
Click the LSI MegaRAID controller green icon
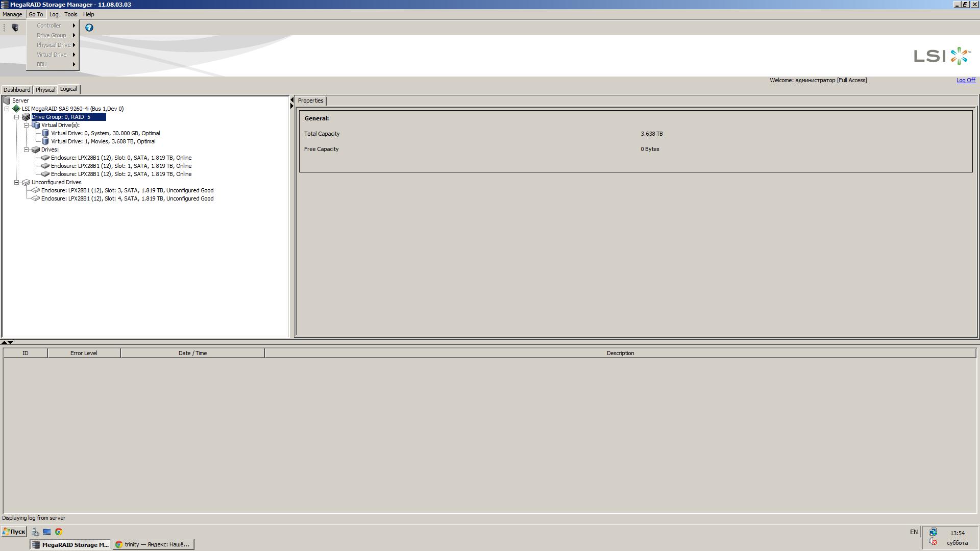pos(16,109)
